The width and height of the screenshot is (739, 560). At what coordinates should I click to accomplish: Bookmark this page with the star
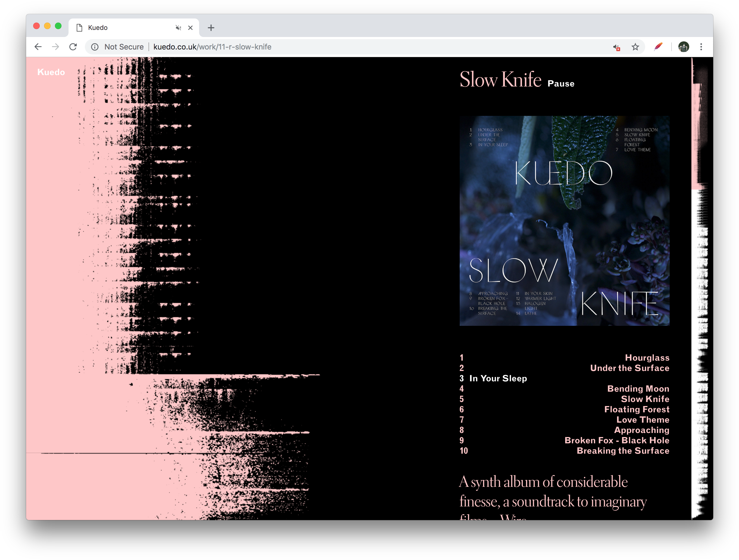click(635, 47)
